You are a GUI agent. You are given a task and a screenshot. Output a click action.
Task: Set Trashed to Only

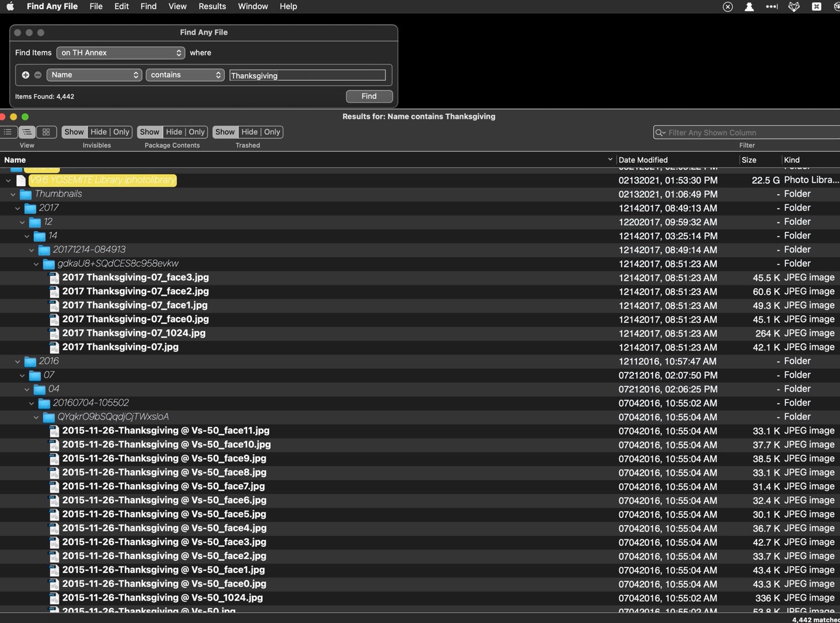click(x=272, y=132)
